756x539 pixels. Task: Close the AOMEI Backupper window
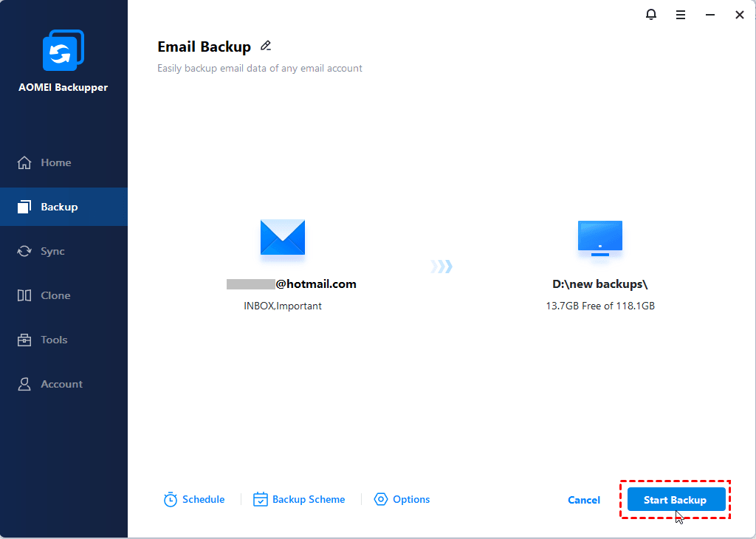click(x=740, y=15)
